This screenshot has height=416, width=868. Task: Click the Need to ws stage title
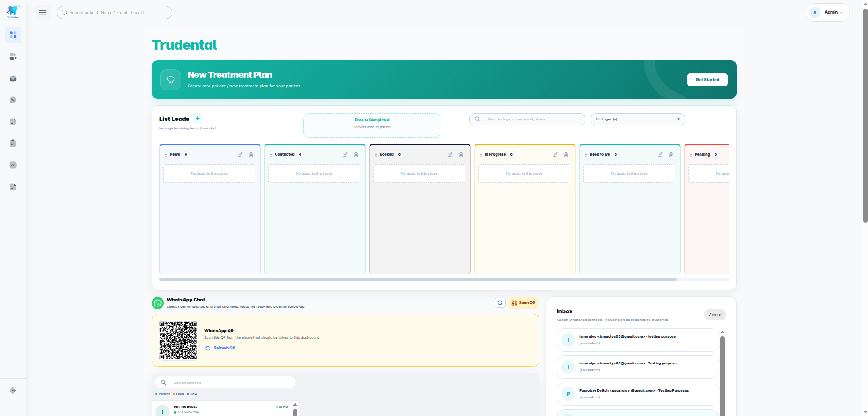click(x=600, y=154)
